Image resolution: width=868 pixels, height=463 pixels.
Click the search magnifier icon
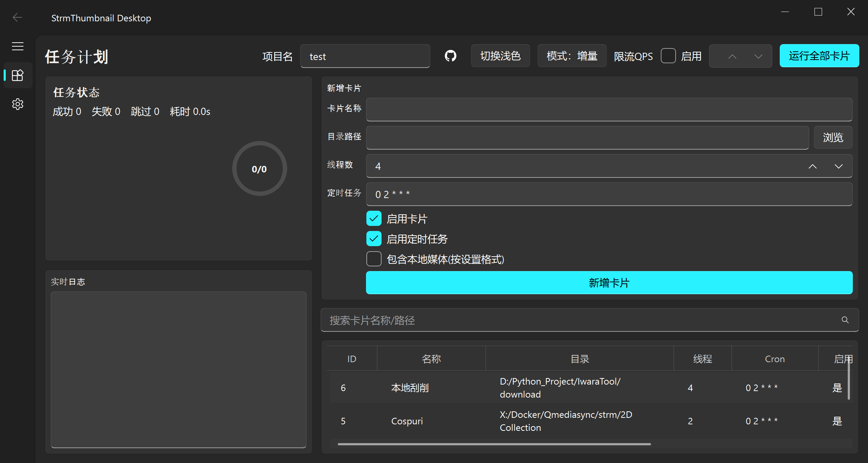coord(845,320)
